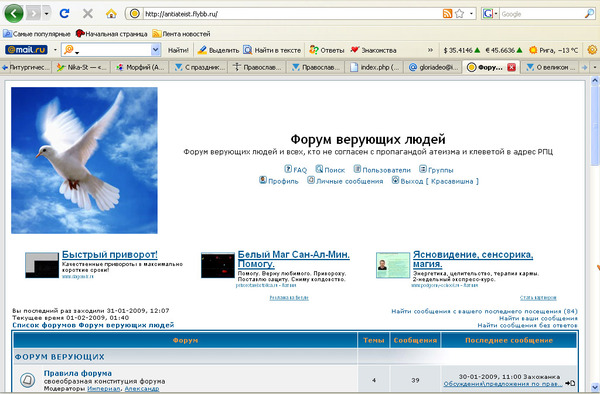Open Начальная страница bookmark
The image size is (600, 394).
111,34
